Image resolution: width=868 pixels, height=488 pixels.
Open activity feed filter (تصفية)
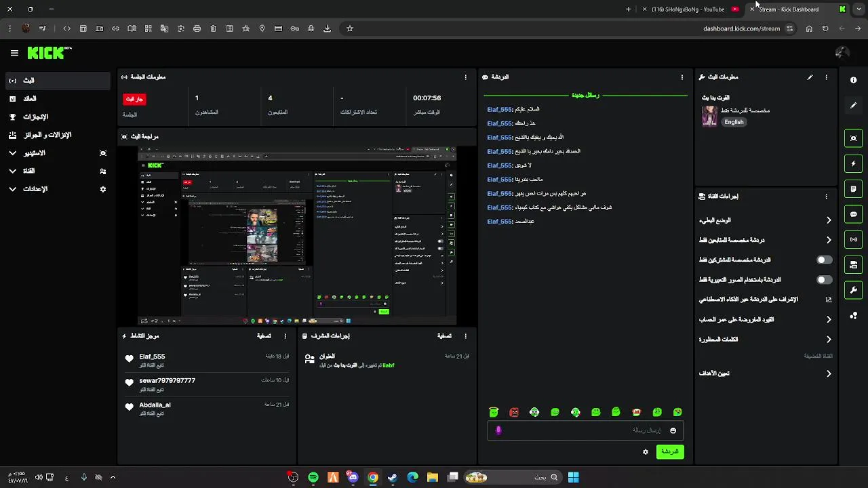tap(264, 336)
